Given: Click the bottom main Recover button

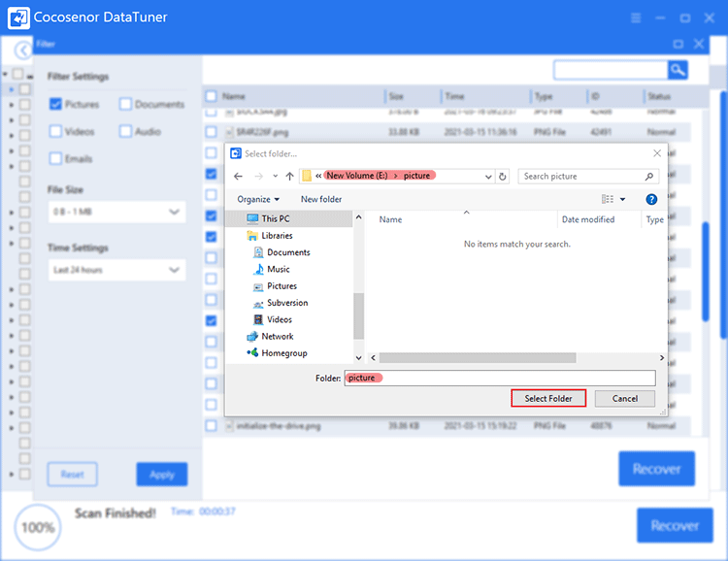Looking at the screenshot, I should click(x=675, y=525).
